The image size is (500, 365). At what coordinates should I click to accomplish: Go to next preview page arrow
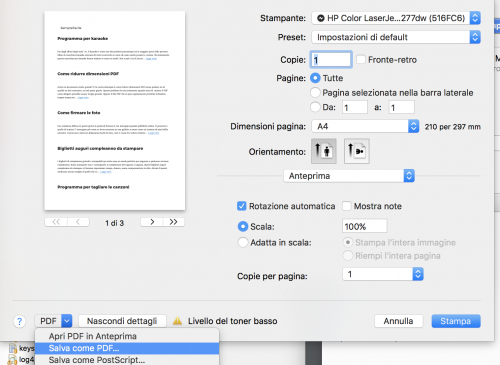pos(152,222)
